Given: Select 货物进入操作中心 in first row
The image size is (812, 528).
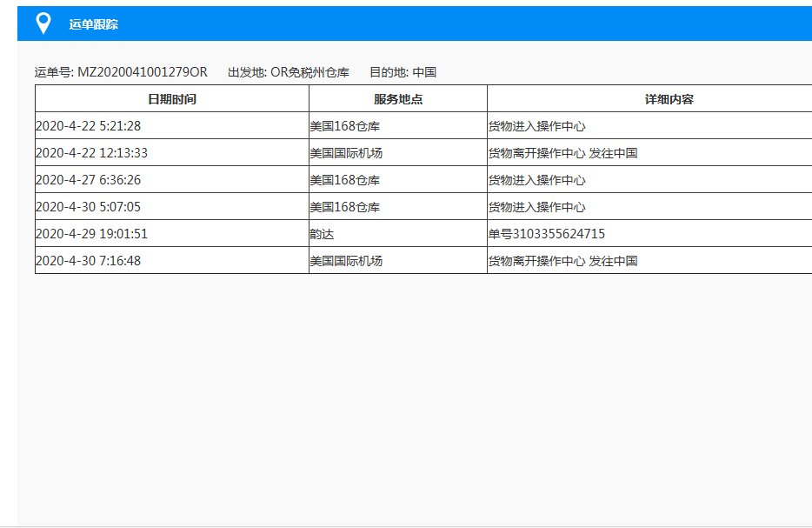Looking at the screenshot, I should point(538,125).
